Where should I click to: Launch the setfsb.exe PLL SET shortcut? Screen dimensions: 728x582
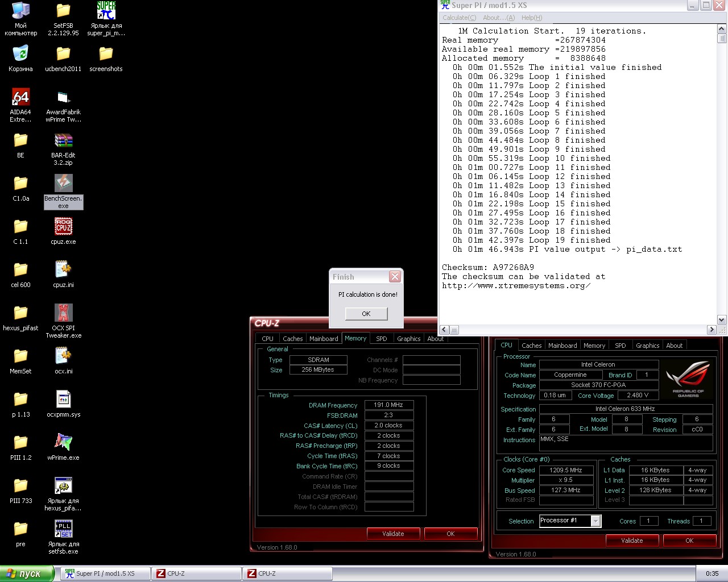[63, 537]
